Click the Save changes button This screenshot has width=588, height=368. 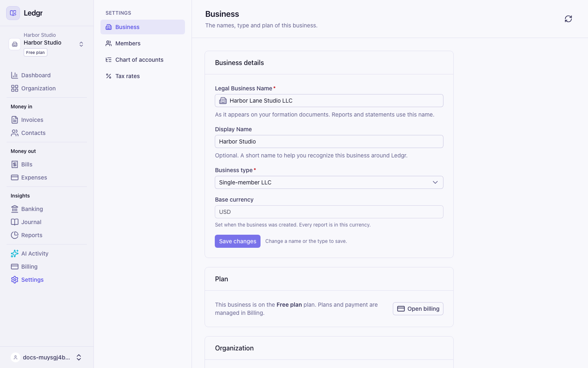(238, 241)
